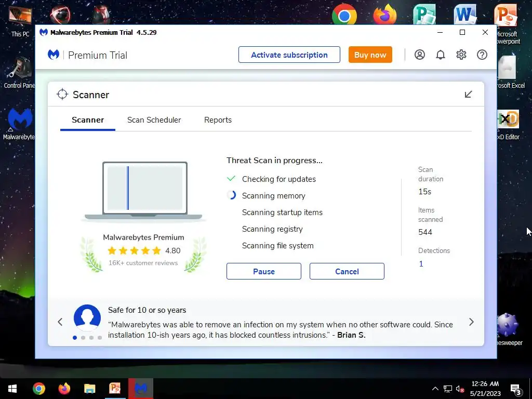This screenshot has height=399, width=532.
Task: Click the muted volume tray icon
Action: tap(460, 389)
